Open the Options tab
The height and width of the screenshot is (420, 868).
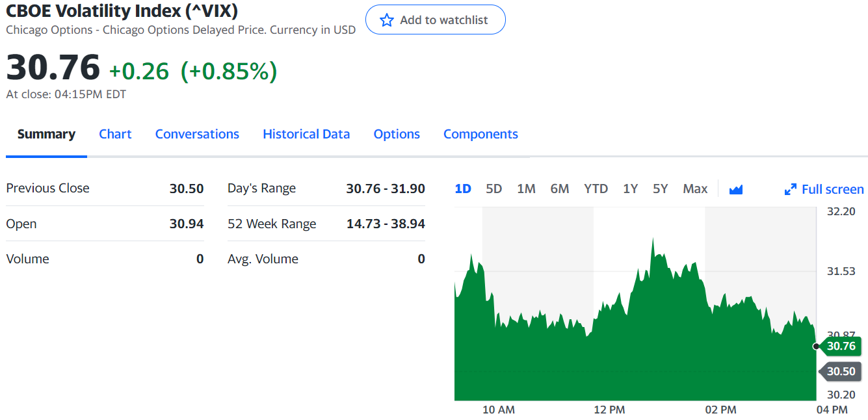(x=397, y=134)
